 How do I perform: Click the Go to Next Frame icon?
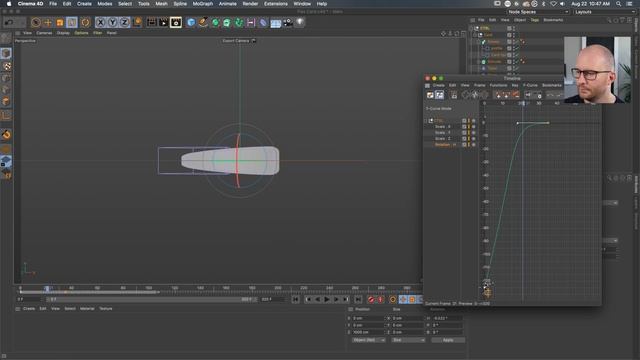[x=336, y=300]
